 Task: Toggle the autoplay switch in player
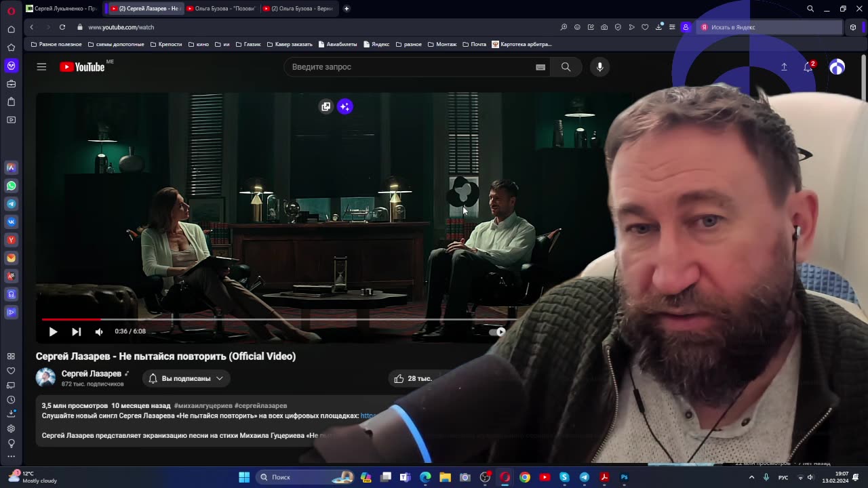pyautogui.click(x=498, y=331)
